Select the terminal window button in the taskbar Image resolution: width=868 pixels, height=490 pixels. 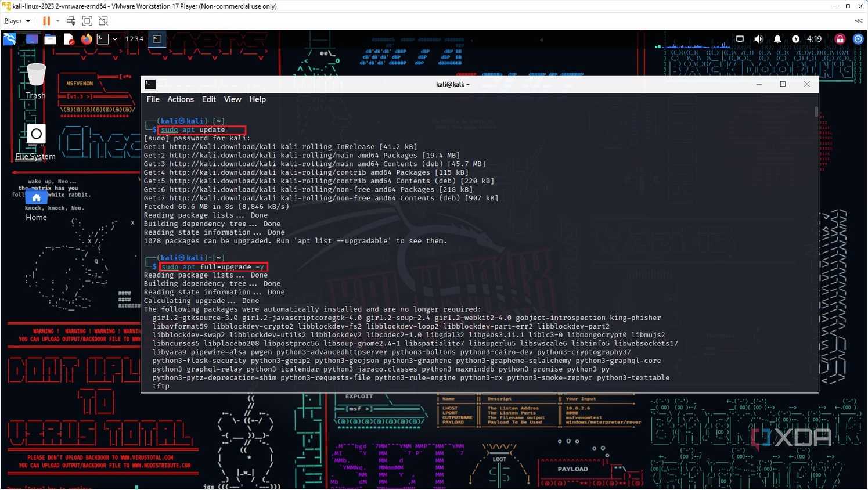coord(157,39)
